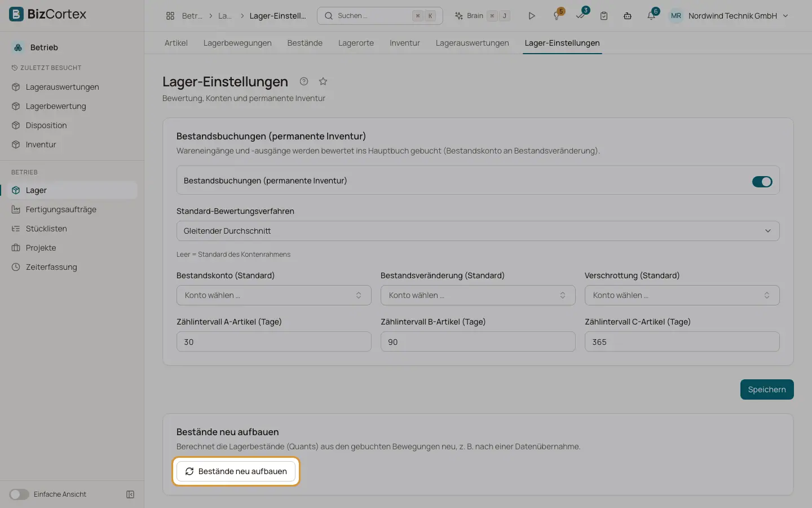This screenshot has height=508, width=812.
Task: Open the Standard-Bewertungsverfahren dropdown
Action: click(x=478, y=231)
